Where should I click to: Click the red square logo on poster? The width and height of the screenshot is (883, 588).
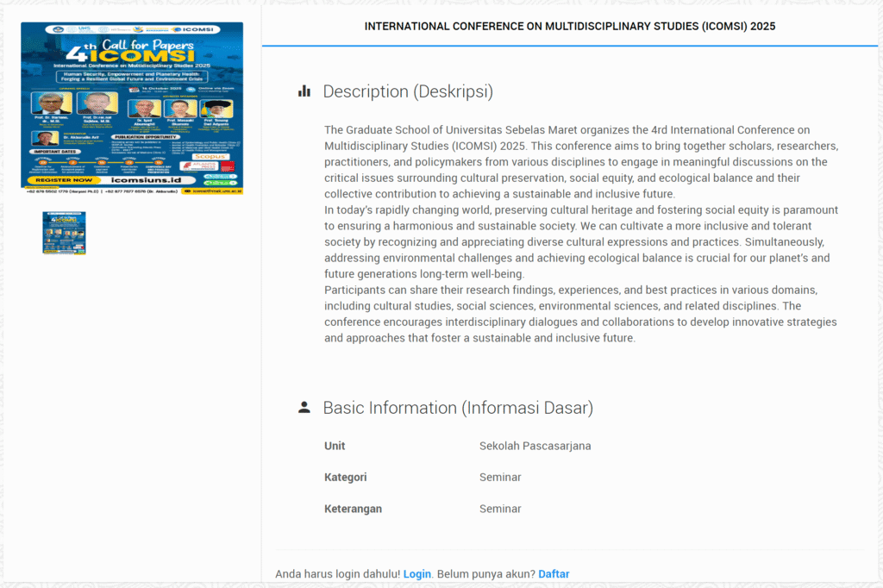tap(228, 166)
